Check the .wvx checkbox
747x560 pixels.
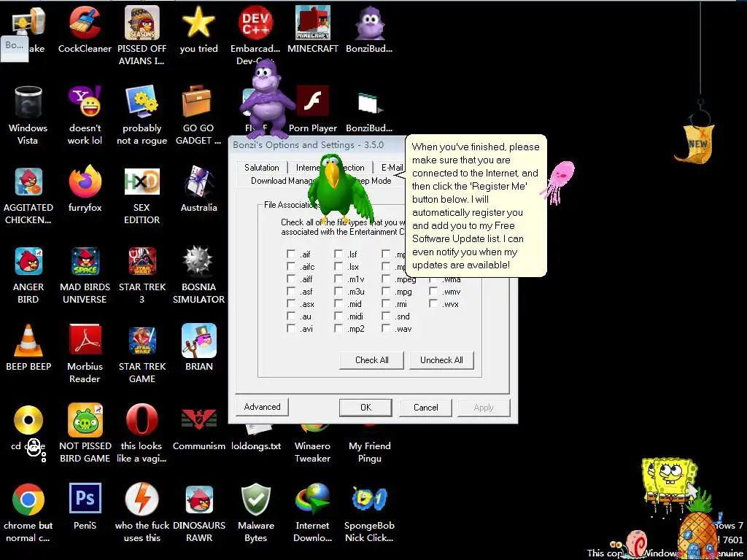pyautogui.click(x=433, y=304)
